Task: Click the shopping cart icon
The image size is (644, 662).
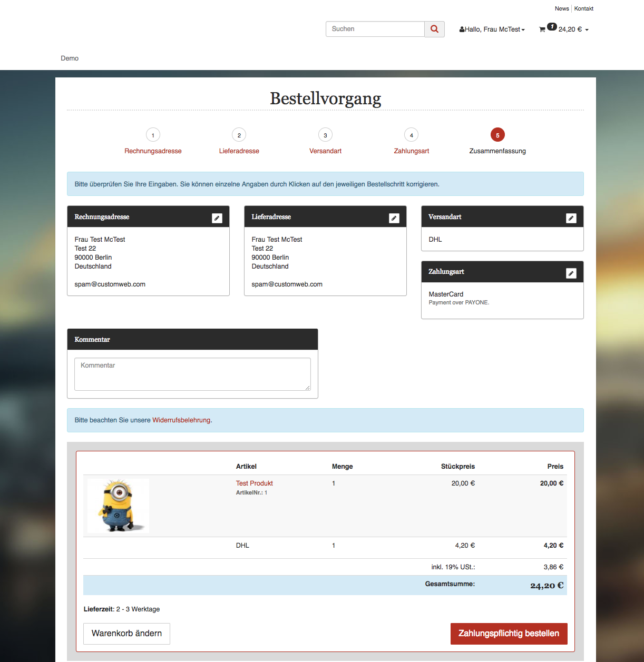Action: coord(542,29)
